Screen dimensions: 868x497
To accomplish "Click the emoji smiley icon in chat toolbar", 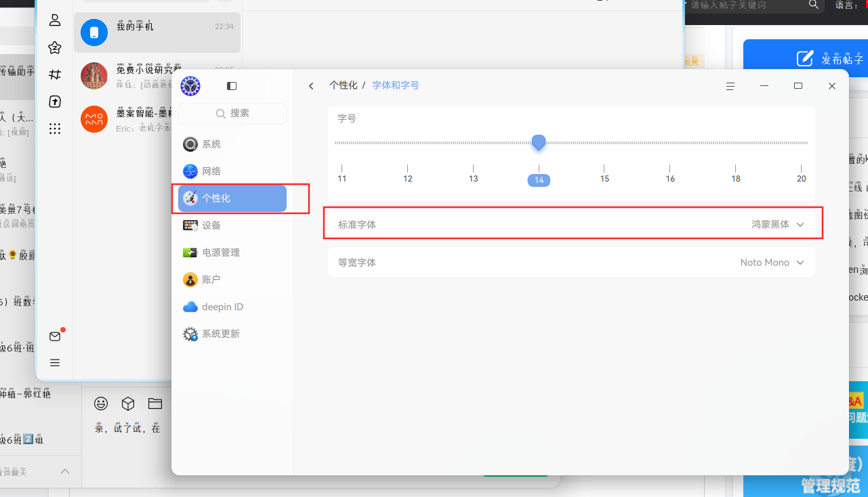I will [x=101, y=404].
